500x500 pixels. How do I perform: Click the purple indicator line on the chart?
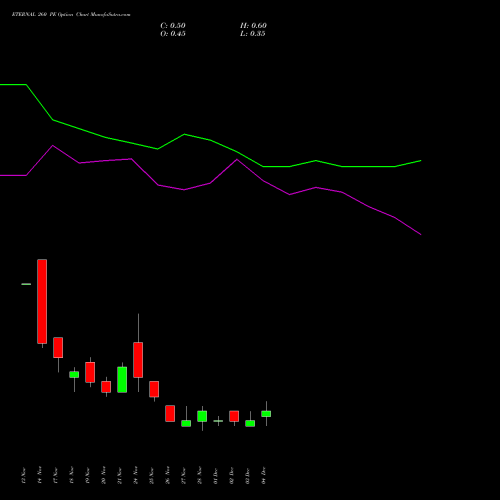210,183
